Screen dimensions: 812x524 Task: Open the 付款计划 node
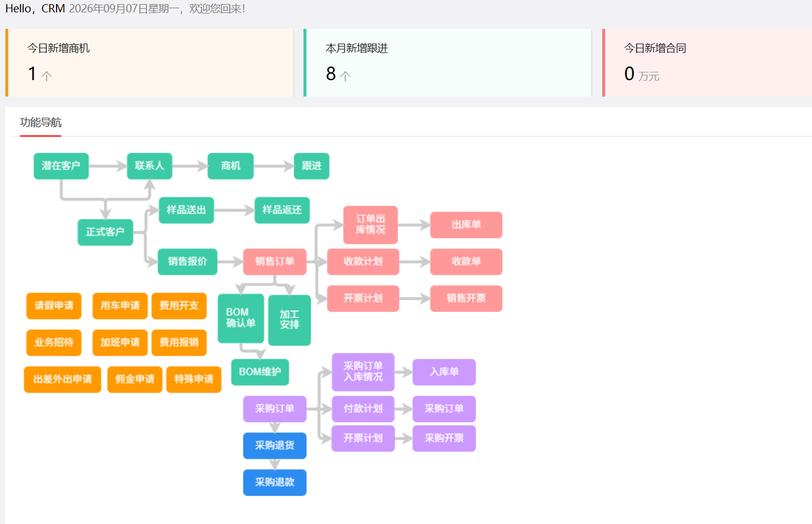363,409
